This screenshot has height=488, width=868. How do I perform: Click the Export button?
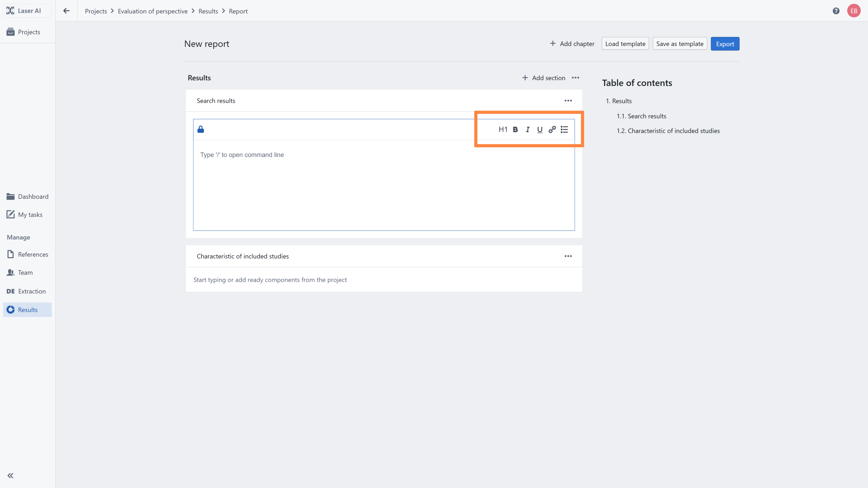(x=725, y=44)
